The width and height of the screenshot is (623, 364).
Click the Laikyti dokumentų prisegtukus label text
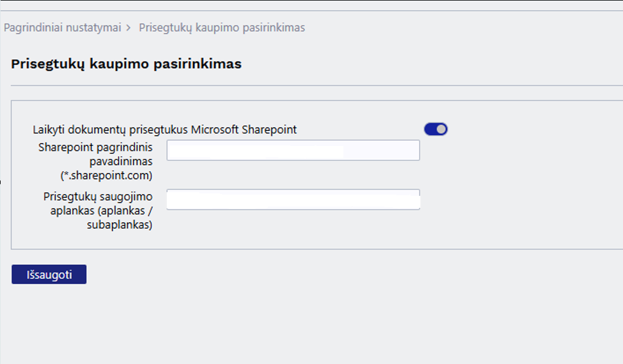[111, 129]
